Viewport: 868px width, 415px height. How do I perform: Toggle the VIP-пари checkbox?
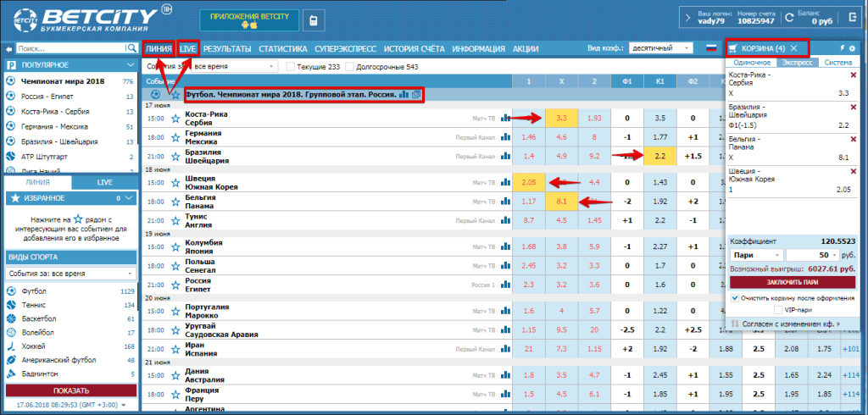778,311
